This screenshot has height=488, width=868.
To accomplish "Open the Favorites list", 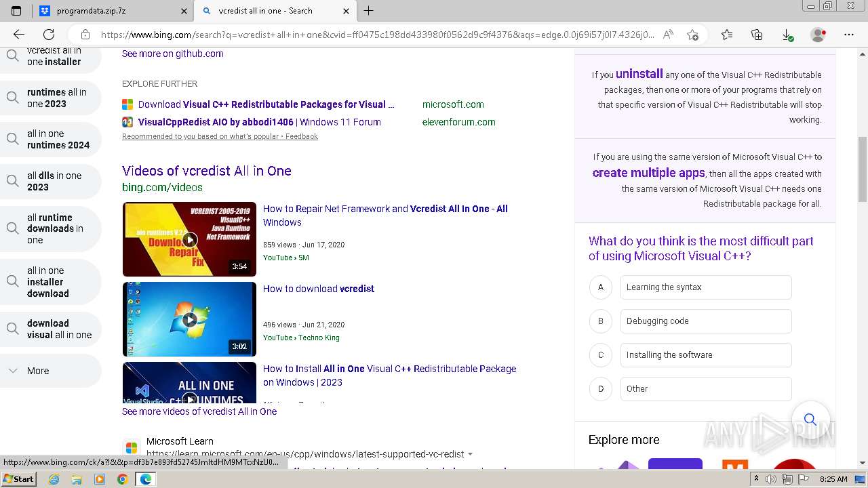I will click(x=727, y=35).
